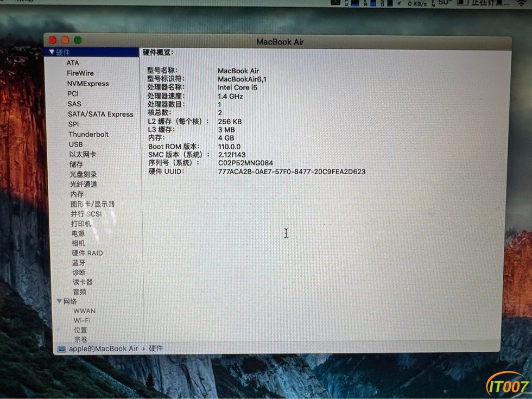Select the 网络 network category

[70, 301]
